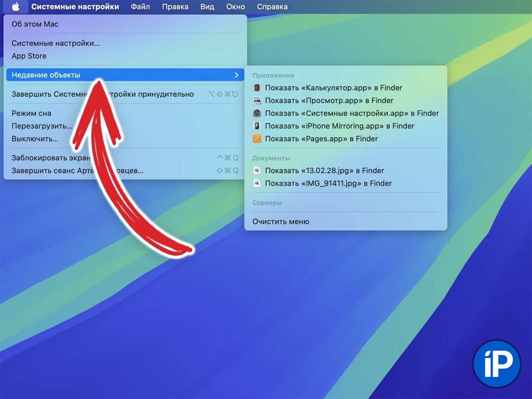Open «Системные настройки» app menu in menu bar

click(75, 6)
